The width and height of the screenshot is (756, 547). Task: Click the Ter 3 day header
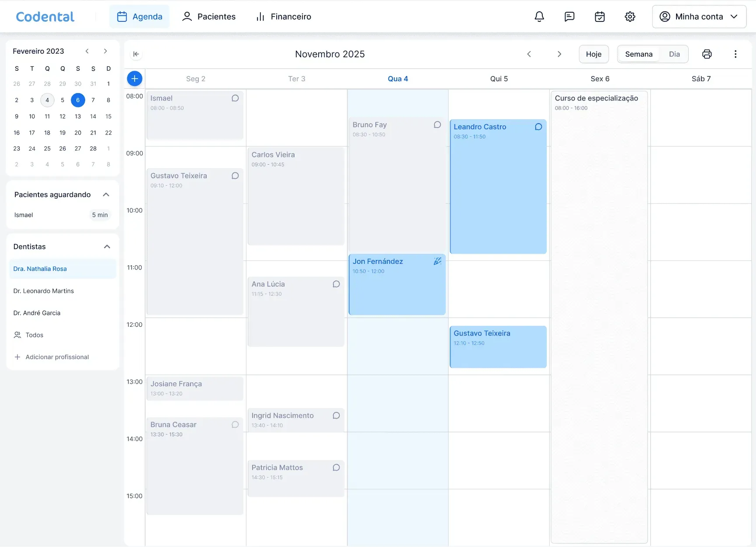click(297, 79)
